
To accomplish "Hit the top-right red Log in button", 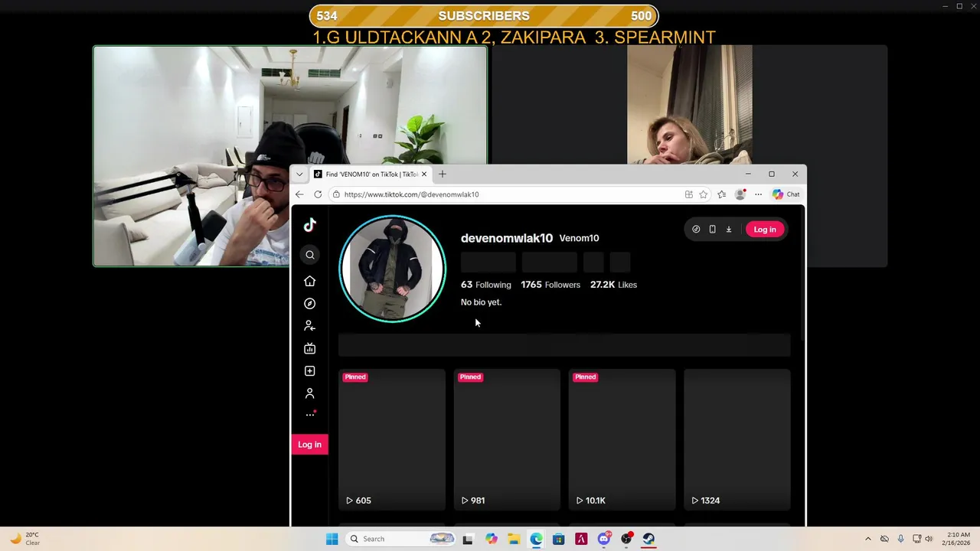I will [x=765, y=230].
